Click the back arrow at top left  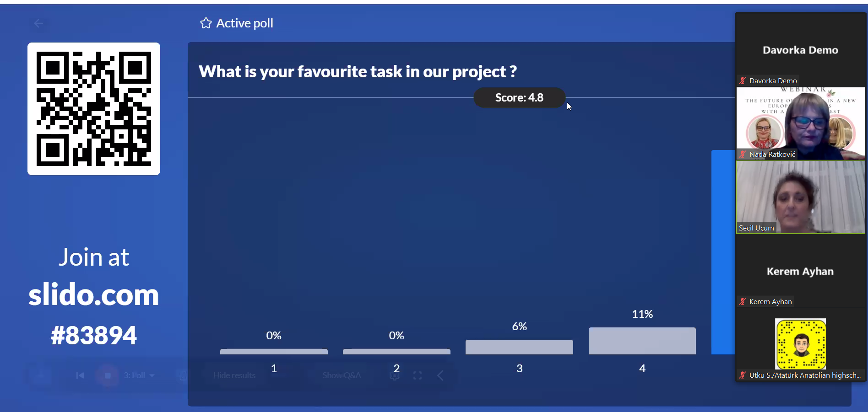point(38,23)
